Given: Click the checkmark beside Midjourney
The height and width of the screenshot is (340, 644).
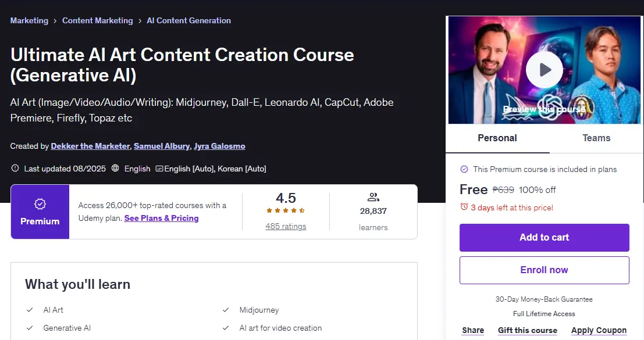Looking at the screenshot, I should click(226, 310).
